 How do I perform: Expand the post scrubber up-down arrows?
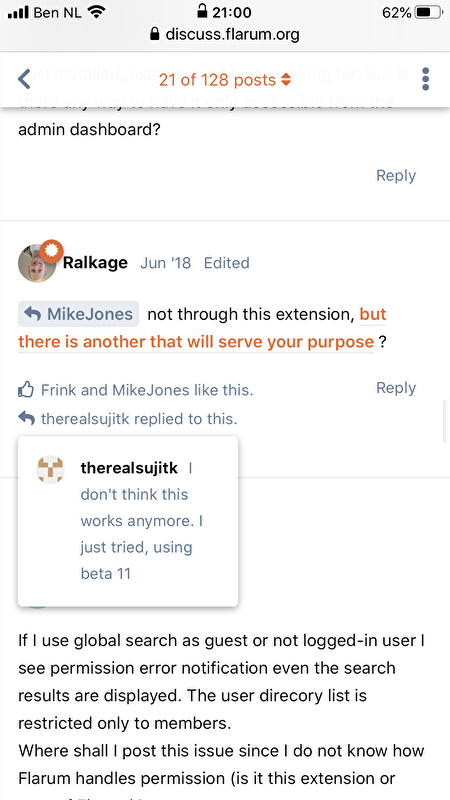click(x=286, y=80)
